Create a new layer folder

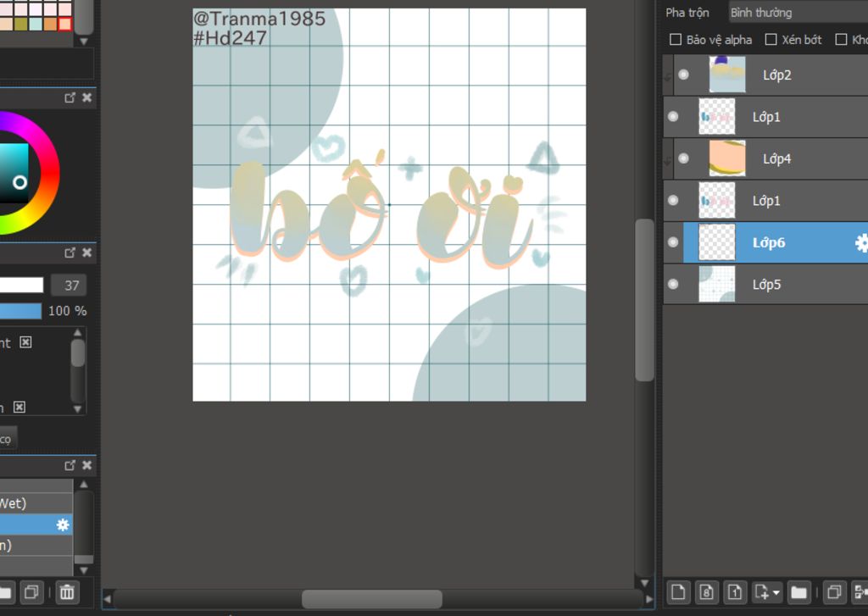coord(798,592)
